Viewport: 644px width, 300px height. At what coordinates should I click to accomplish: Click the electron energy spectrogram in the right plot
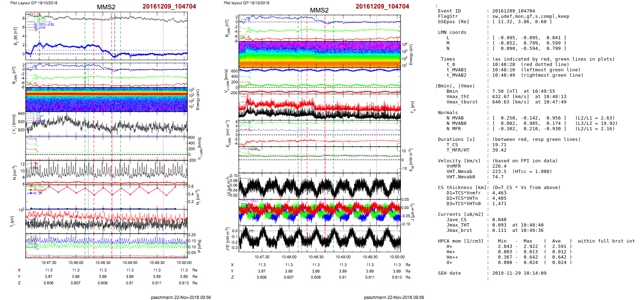tap(320, 55)
